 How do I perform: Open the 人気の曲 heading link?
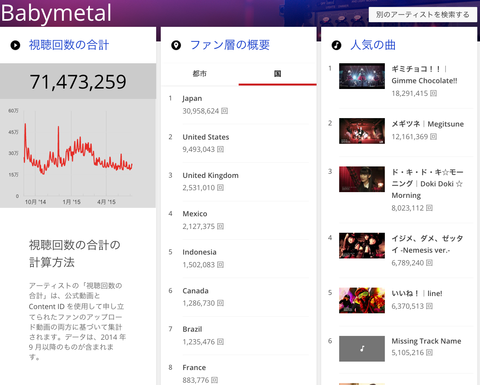point(373,45)
